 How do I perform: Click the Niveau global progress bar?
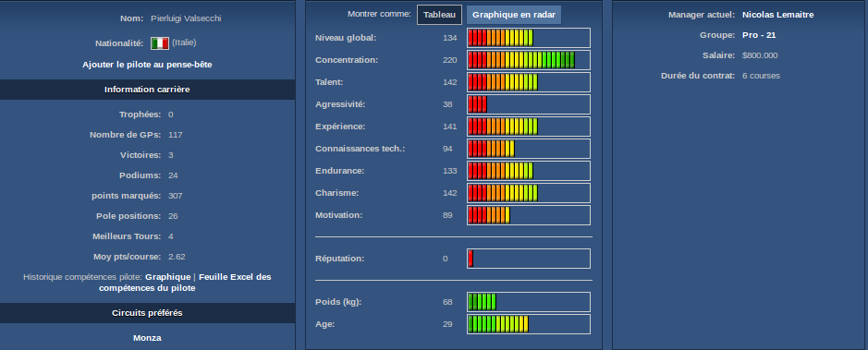529,38
